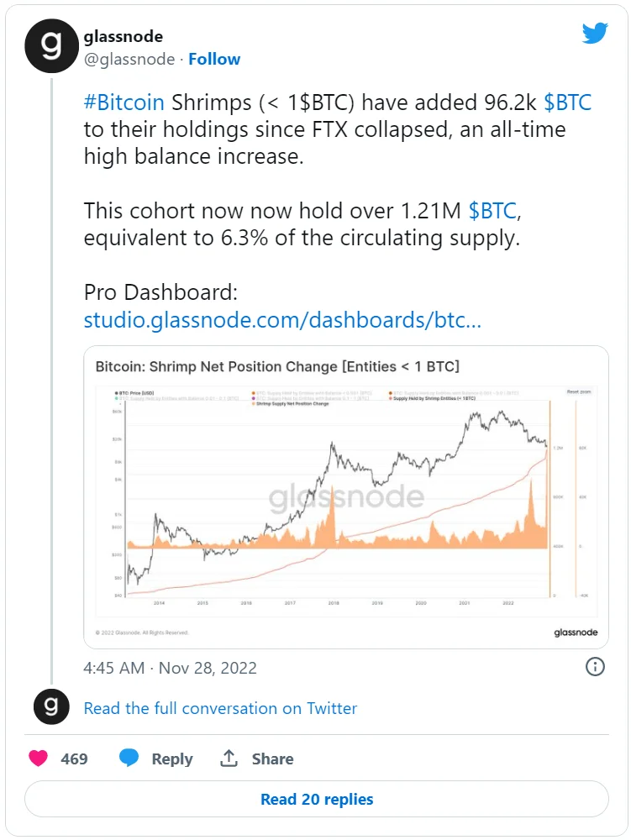Toggle Supply Held by Shrimp Entities legend
The height and width of the screenshot is (840, 631).
(435, 398)
